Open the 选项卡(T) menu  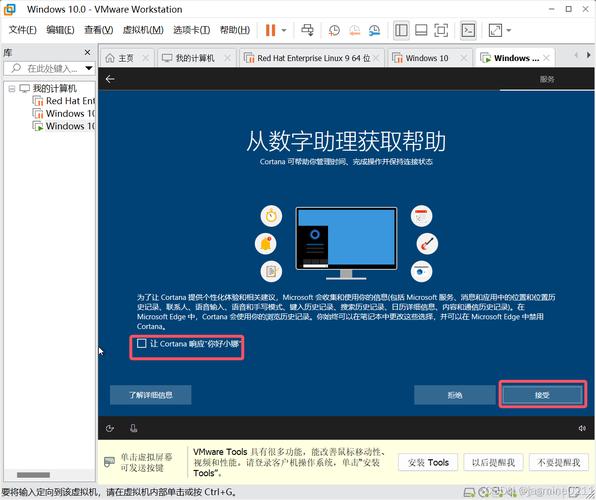click(191, 30)
